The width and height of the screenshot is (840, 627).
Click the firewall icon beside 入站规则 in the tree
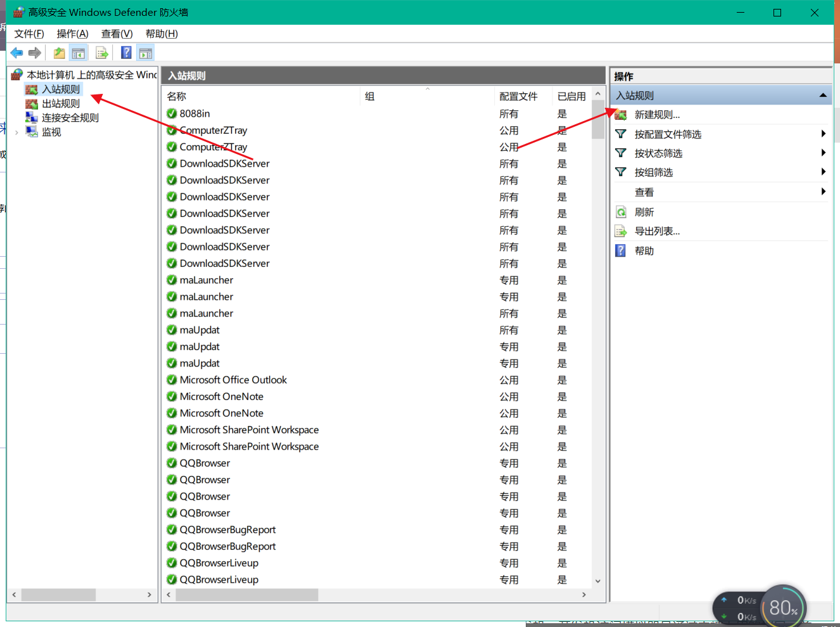(32, 89)
